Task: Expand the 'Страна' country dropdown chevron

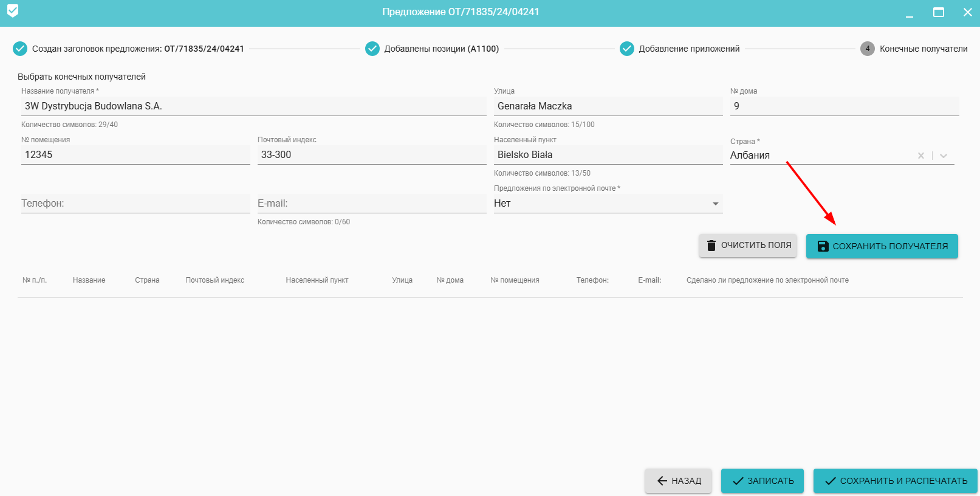Action: [944, 156]
